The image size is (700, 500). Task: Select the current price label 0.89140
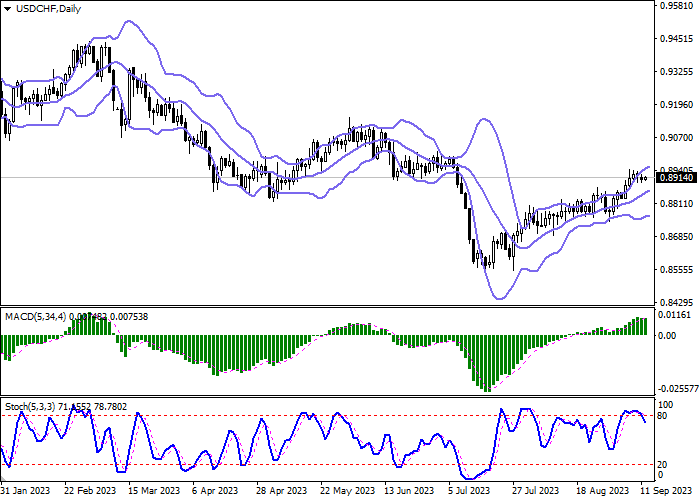click(676, 178)
